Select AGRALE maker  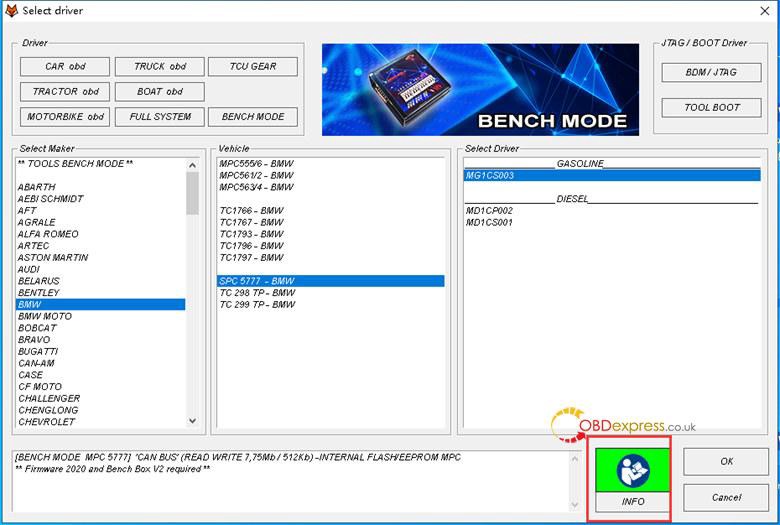click(x=101, y=222)
